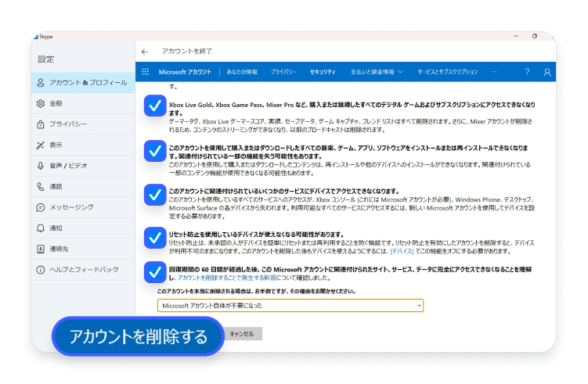Image resolution: width=588 pixels, height=384 pixels.
Task: Click the 通知 bell icon
Action: click(x=41, y=228)
